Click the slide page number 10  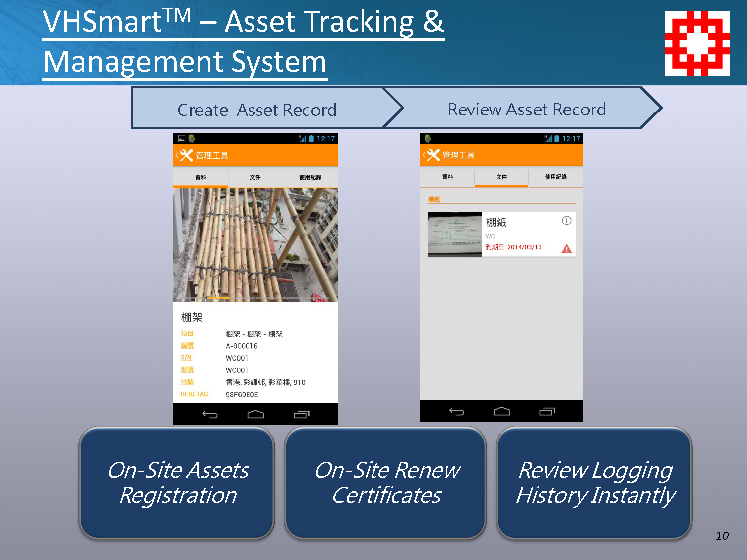pos(722,536)
